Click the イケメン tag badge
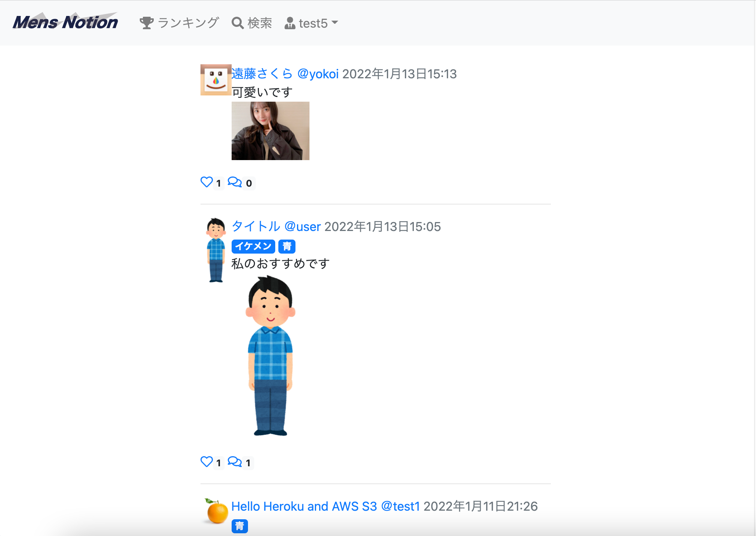756x536 pixels. pyautogui.click(x=253, y=246)
